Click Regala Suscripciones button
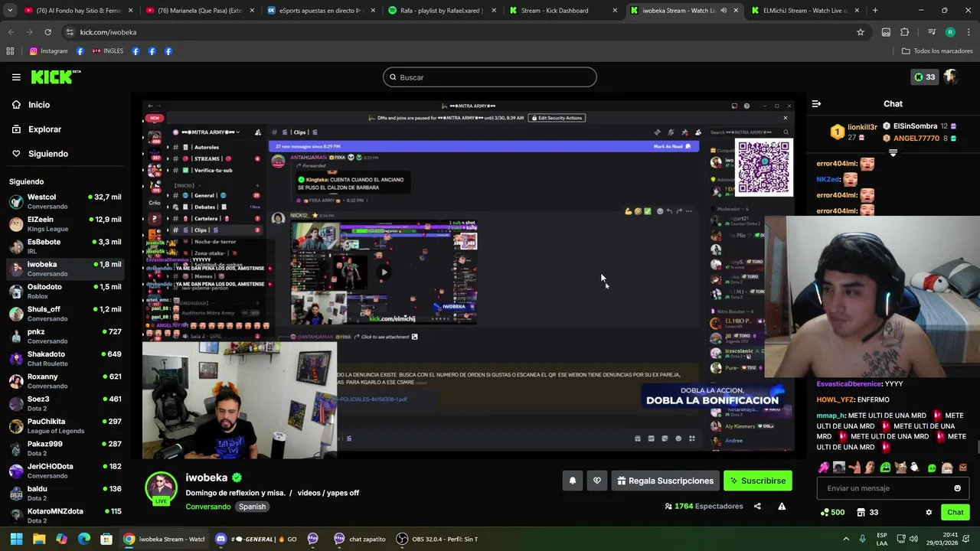The image size is (980, 551). [x=665, y=481]
